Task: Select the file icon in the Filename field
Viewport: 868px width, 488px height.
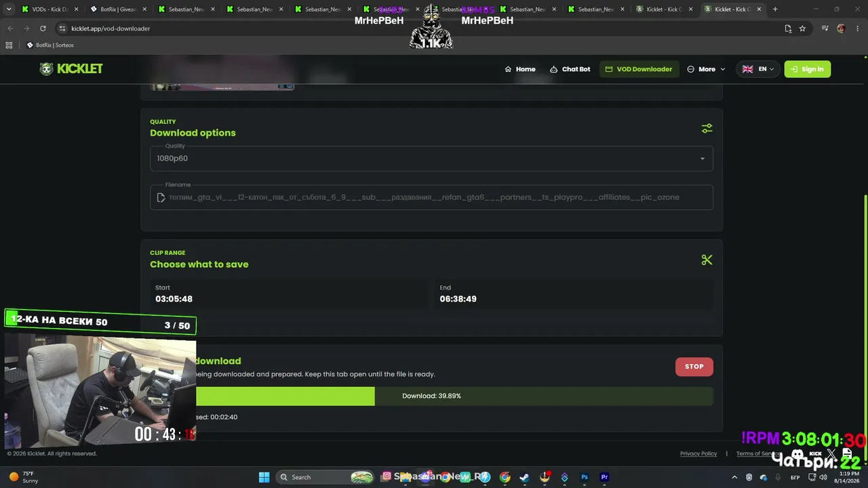Action: coord(161,197)
